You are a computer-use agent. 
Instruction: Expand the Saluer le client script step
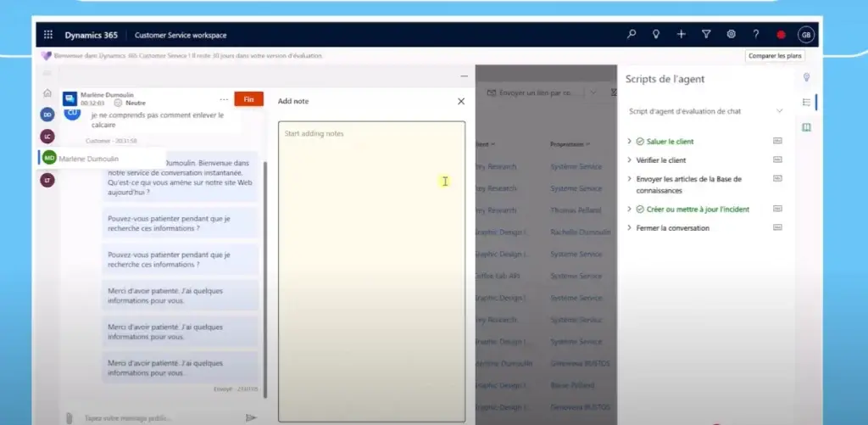coord(630,142)
